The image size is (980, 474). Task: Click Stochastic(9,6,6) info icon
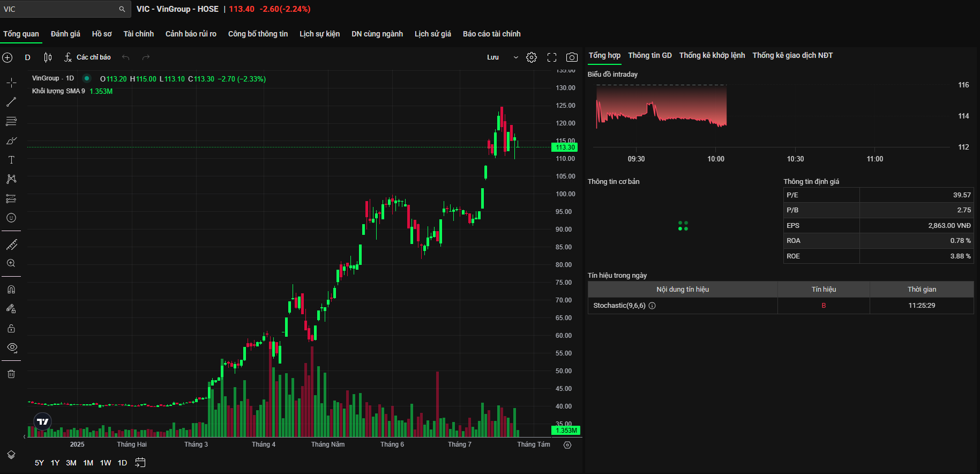click(652, 306)
